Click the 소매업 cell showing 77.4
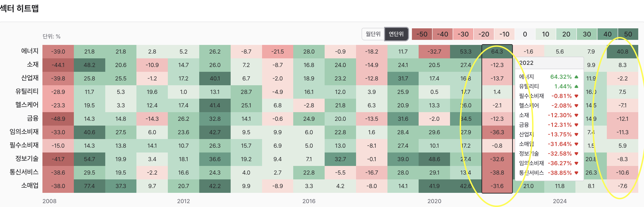The width and height of the screenshot is (644, 207). [89, 186]
